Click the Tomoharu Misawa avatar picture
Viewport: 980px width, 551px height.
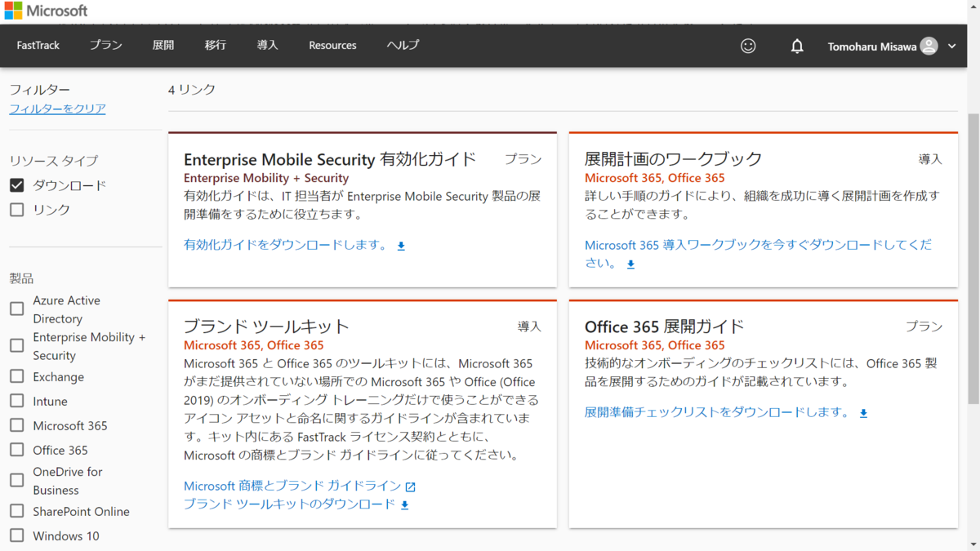point(929,46)
